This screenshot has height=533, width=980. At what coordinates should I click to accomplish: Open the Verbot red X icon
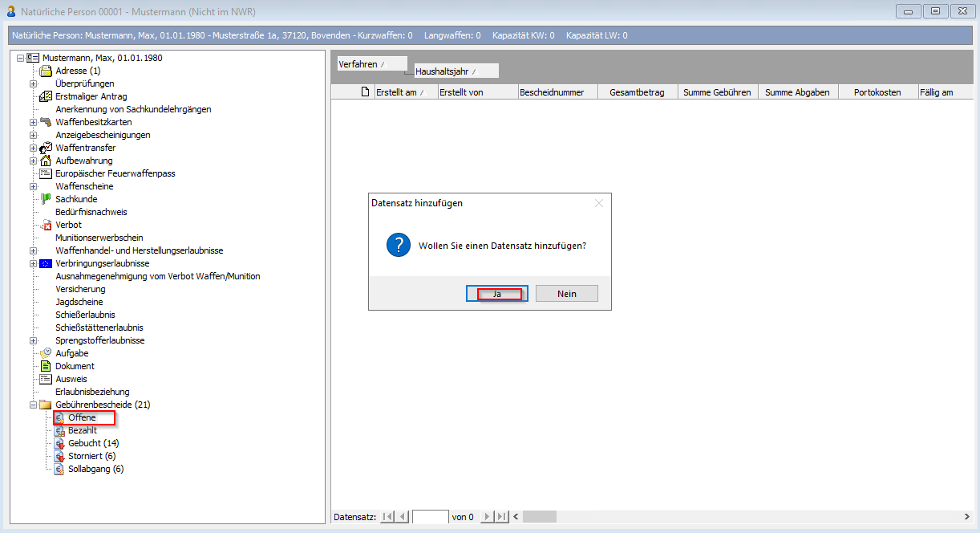point(46,226)
